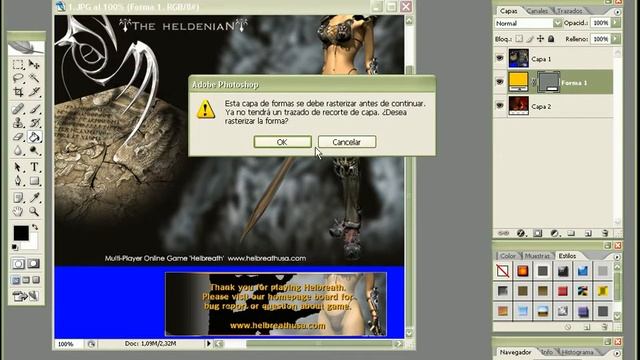Click Cancelar in the dialog
The height and width of the screenshot is (360, 640).
pyautogui.click(x=347, y=142)
